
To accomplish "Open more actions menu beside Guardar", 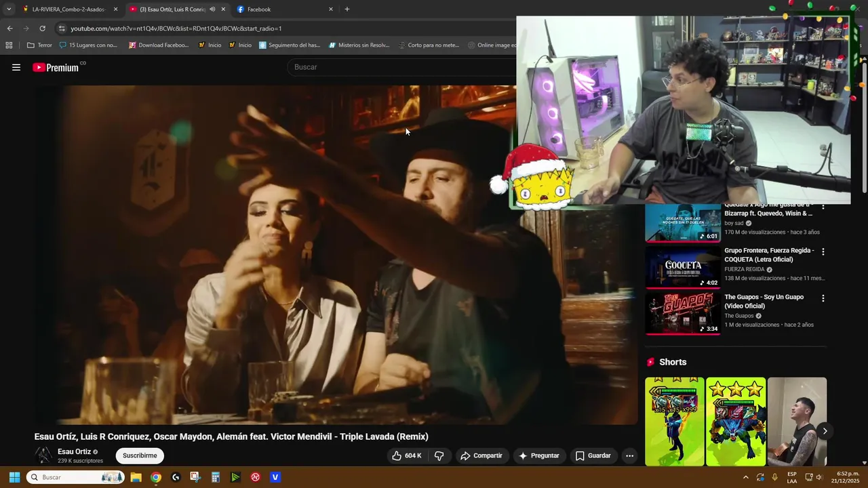I will point(629,455).
